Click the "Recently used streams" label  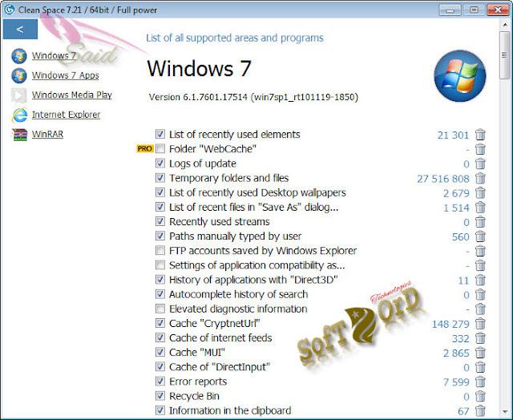click(219, 222)
